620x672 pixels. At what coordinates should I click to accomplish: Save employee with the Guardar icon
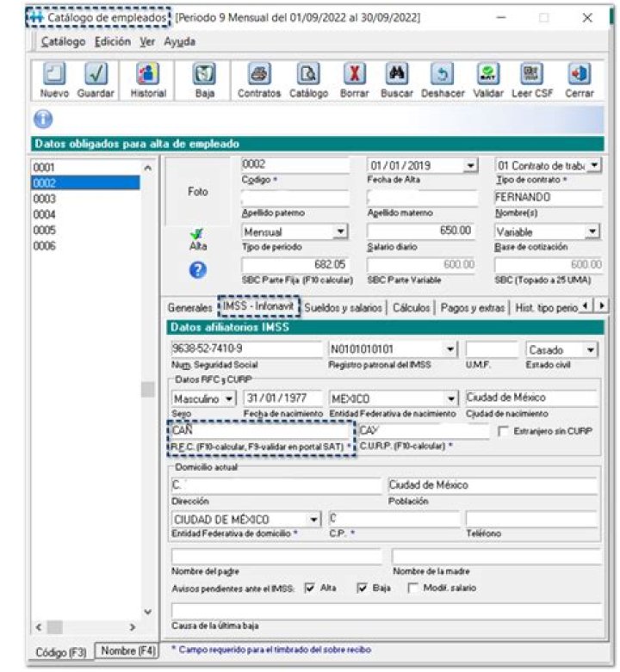pos(96,76)
